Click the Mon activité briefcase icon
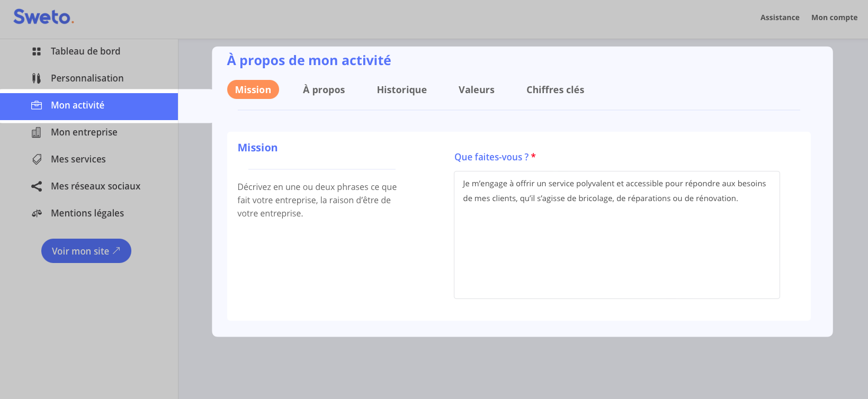 37,105
